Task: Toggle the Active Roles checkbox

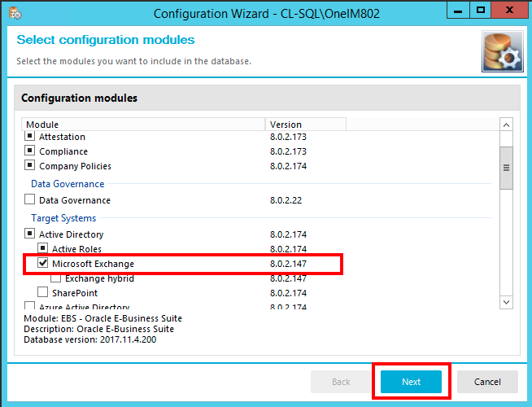Action: coord(43,247)
